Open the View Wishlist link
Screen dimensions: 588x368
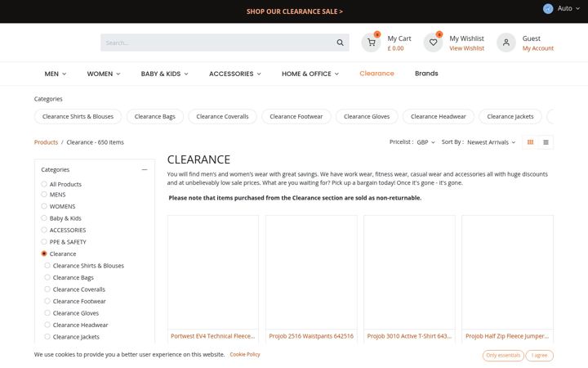point(467,48)
